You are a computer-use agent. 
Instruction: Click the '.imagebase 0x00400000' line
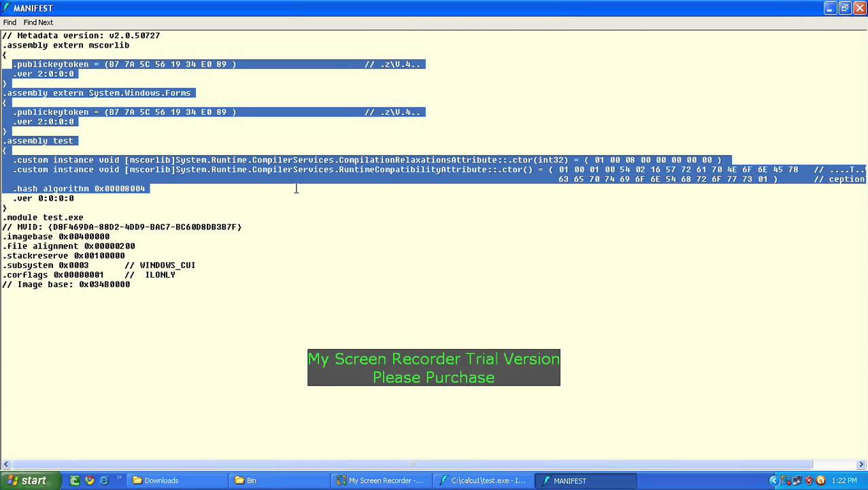(56, 236)
